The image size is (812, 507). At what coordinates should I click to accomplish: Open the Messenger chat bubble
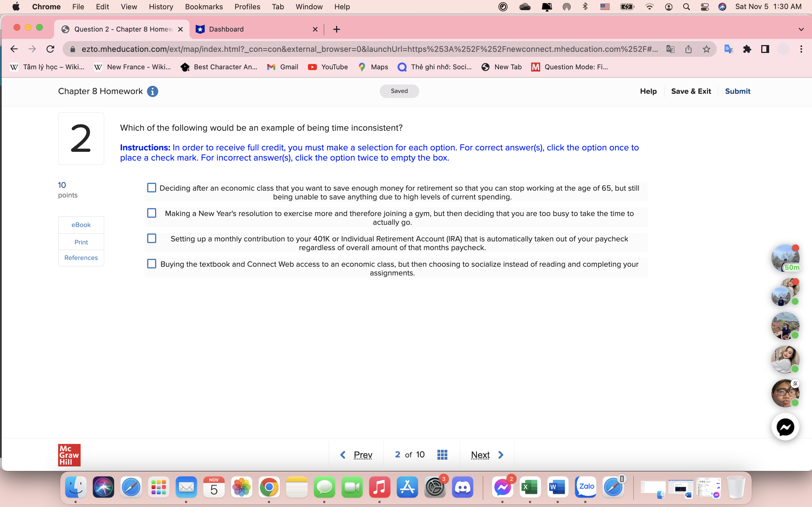[785, 426]
